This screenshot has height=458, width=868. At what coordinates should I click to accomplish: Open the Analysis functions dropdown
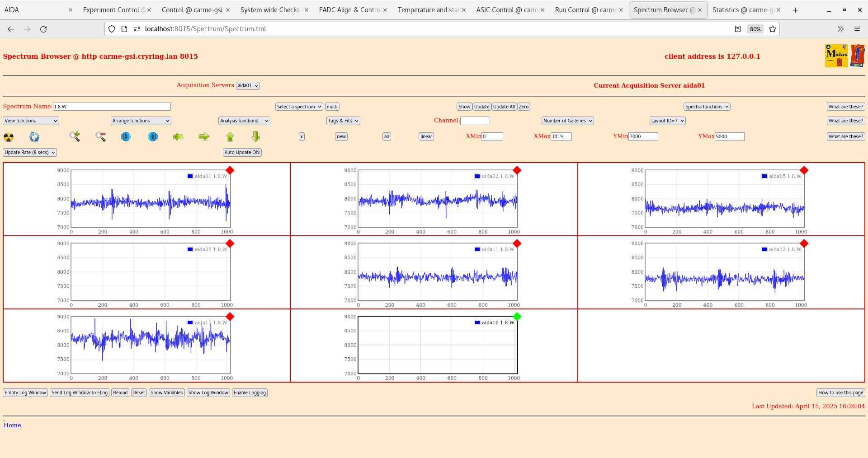coord(244,121)
